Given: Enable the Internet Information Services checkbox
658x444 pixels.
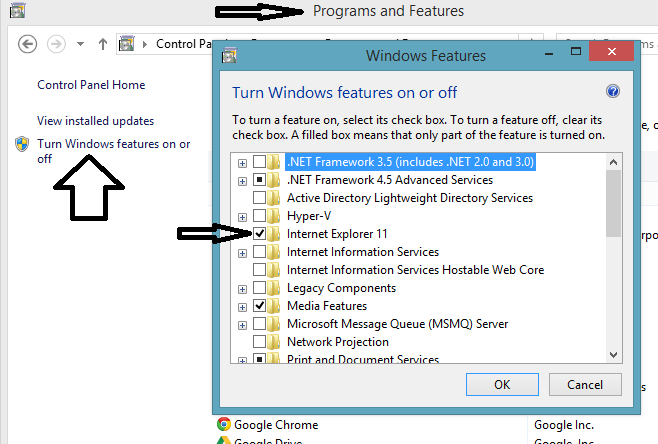Looking at the screenshot, I should pos(259,252).
